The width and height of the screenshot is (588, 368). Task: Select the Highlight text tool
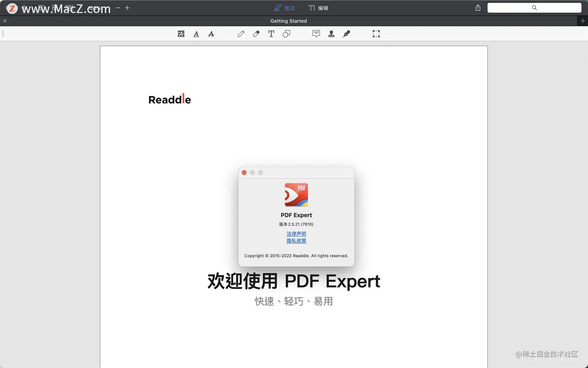(181, 34)
